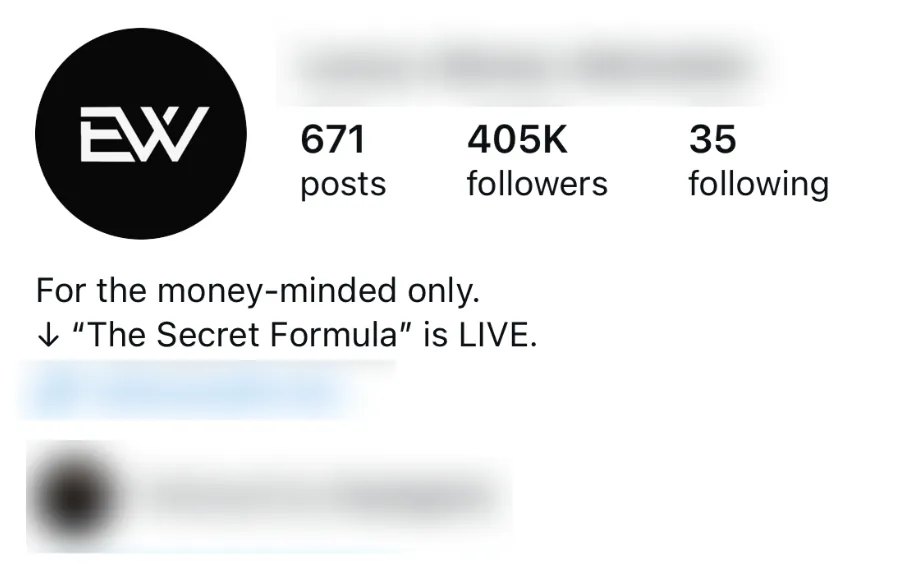Open the EW profile picture
Screen dimensions: 918x567
[141, 134]
